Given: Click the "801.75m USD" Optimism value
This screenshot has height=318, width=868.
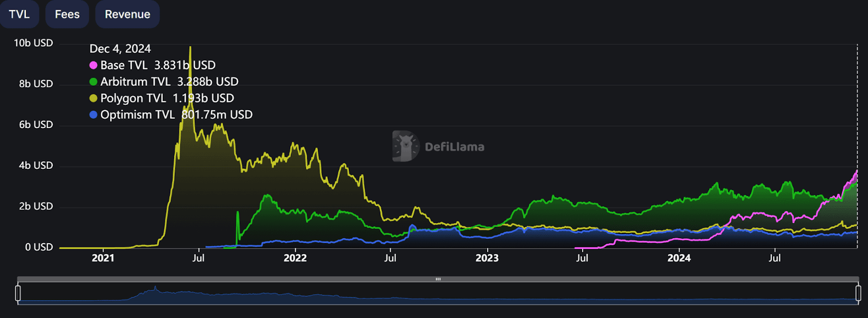Looking at the screenshot, I should [217, 115].
